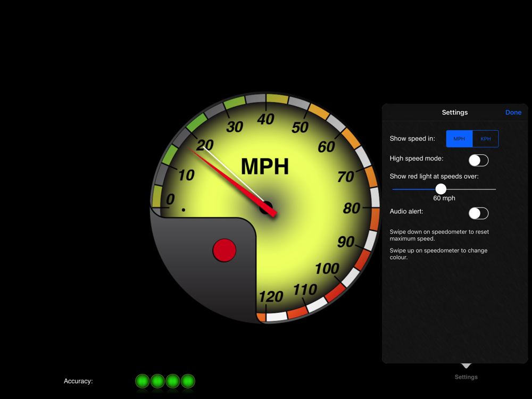Click the 'Show speed in:' label
This screenshot has width=532, height=399.
pyautogui.click(x=412, y=138)
